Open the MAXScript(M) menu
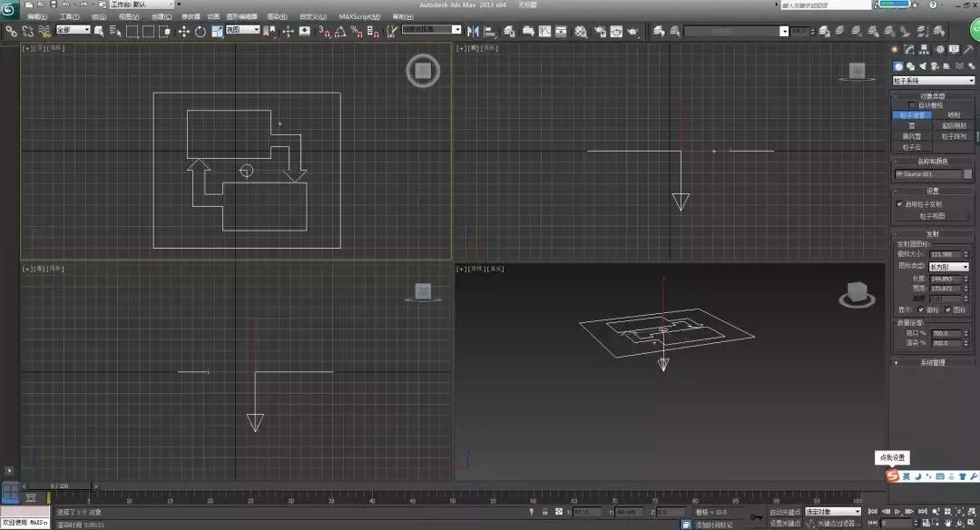980x530 pixels. click(x=359, y=17)
